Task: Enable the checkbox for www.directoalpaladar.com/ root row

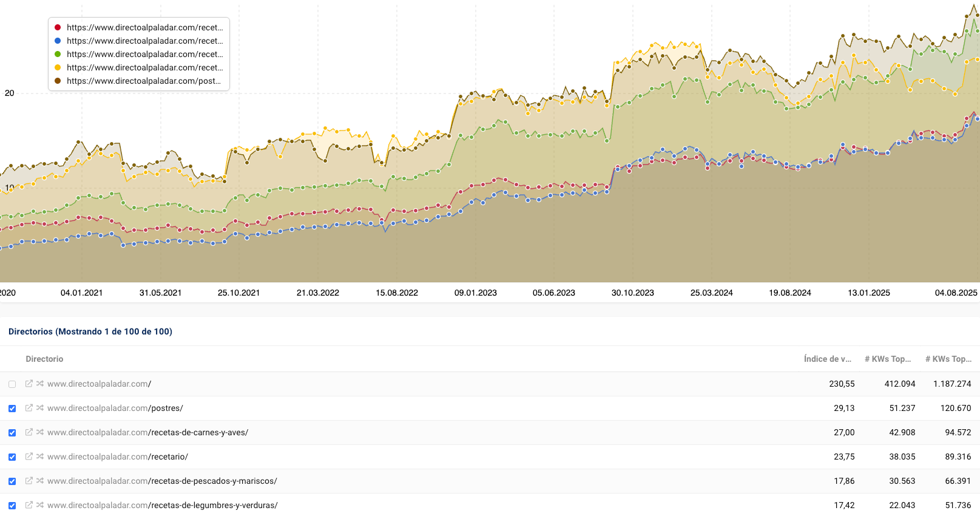Action: [12, 384]
